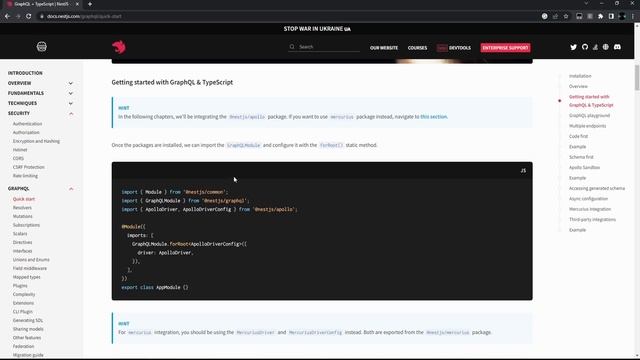Open the browser three-dot menu
640x360 pixels.
(633, 16)
